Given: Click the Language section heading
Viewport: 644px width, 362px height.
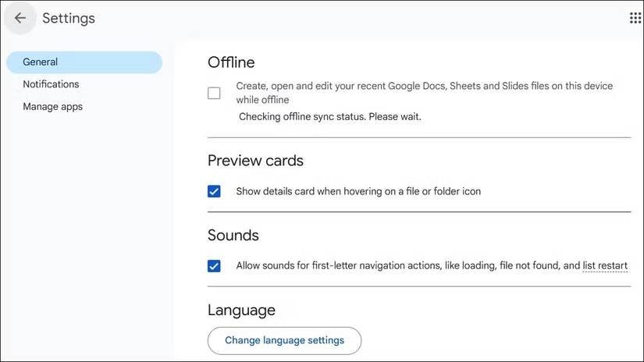Looking at the screenshot, I should pos(241,310).
